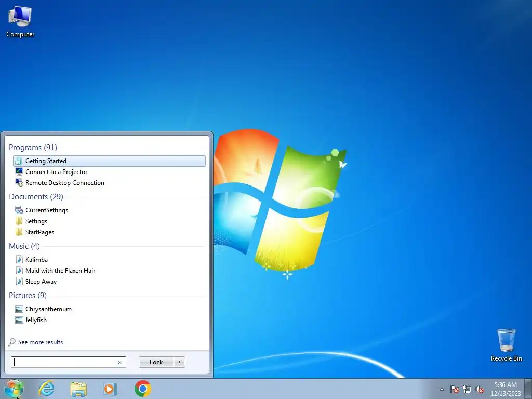Click the Remote Desktop Connection icon
The height and width of the screenshot is (399, 532).
(19, 182)
